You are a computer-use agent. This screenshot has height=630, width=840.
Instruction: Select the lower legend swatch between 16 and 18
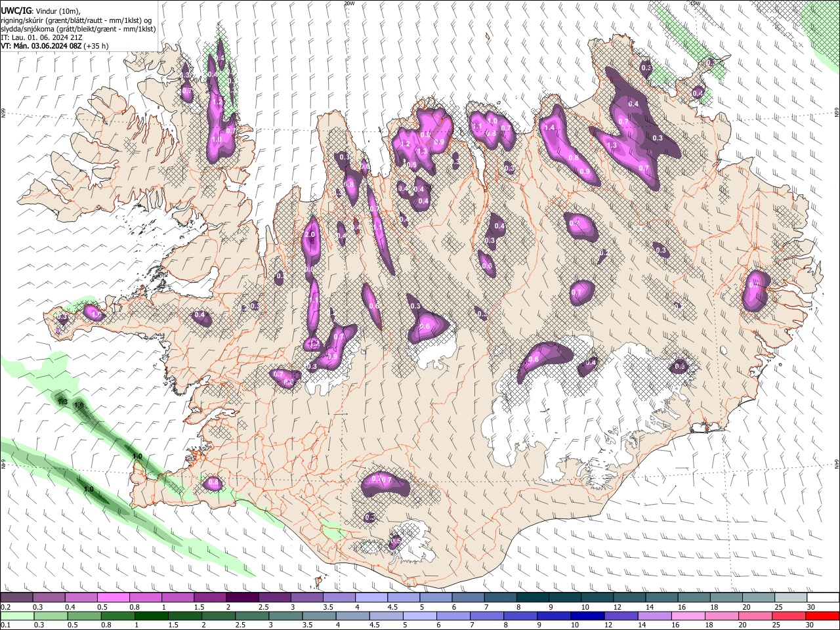click(688, 616)
